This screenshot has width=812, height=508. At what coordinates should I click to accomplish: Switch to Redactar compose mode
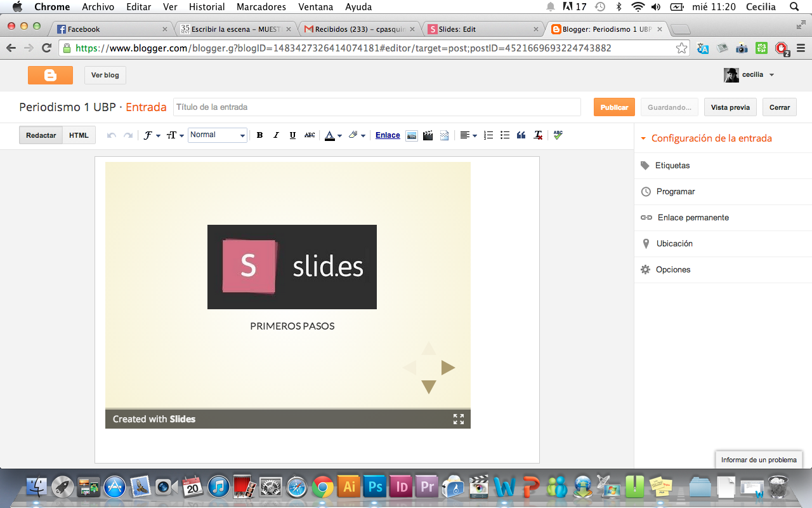pyautogui.click(x=41, y=135)
